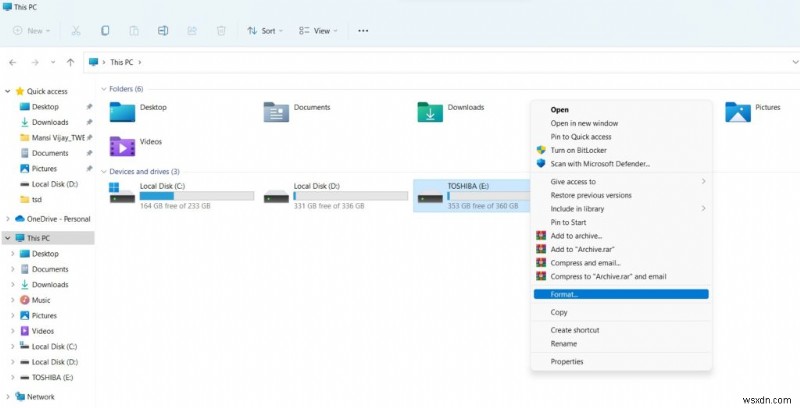Select the Local Disk (C:) drive icon

tap(122, 193)
